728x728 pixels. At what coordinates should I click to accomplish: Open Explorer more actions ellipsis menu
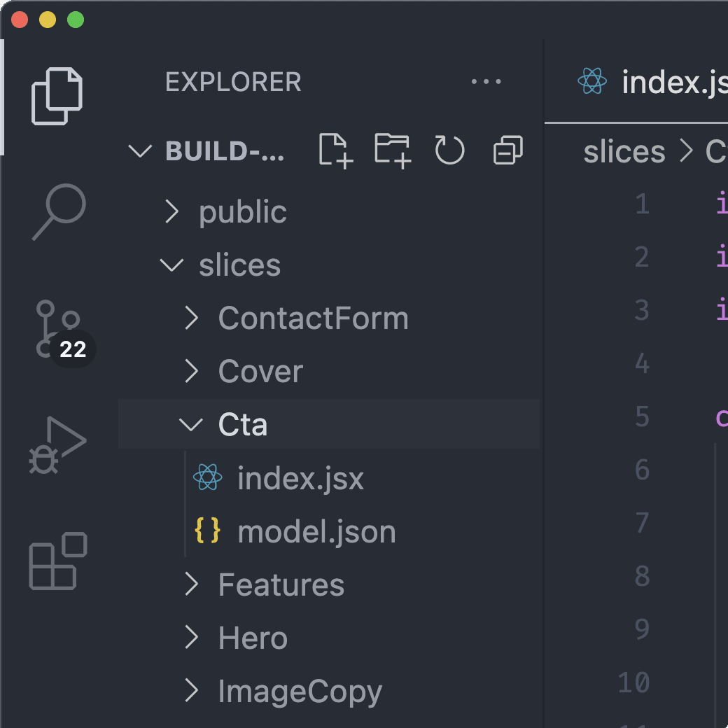tap(486, 82)
